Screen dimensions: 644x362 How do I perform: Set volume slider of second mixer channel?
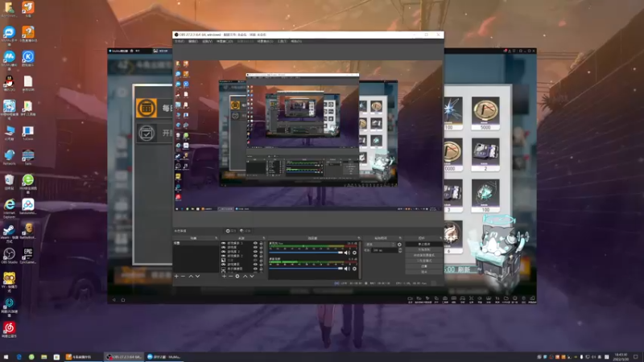tap(306, 269)
